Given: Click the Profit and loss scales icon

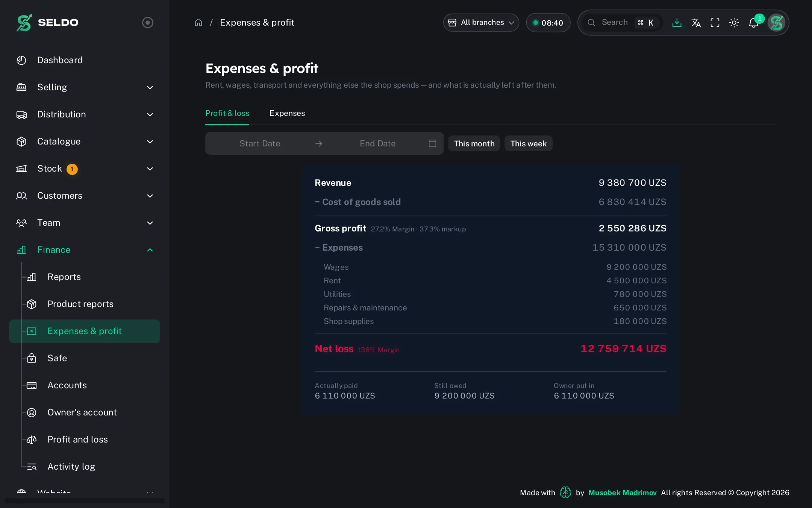Looking at the screenshot, I should [32, 440].
